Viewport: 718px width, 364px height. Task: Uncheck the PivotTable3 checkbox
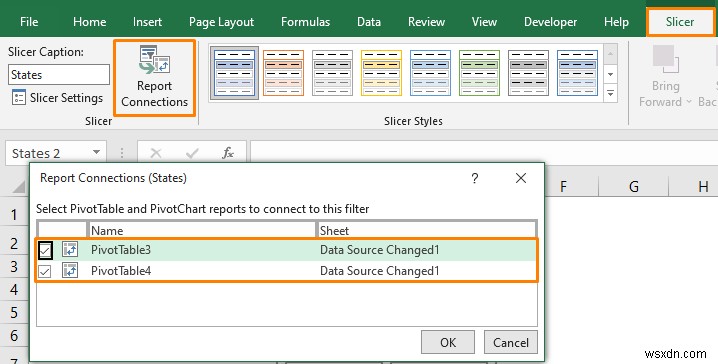(x=45, y=250)
